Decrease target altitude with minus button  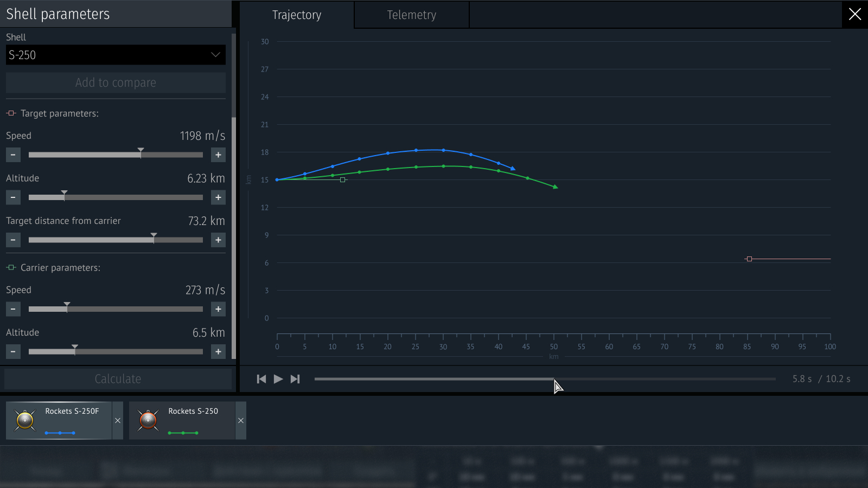coord(13,197)
